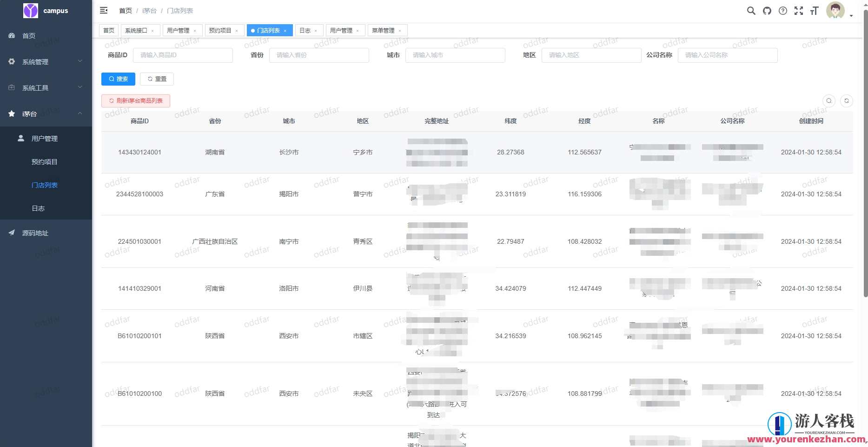Expand the 系统工具 sidebar menu
868x447 pixels.
(46, 87)
